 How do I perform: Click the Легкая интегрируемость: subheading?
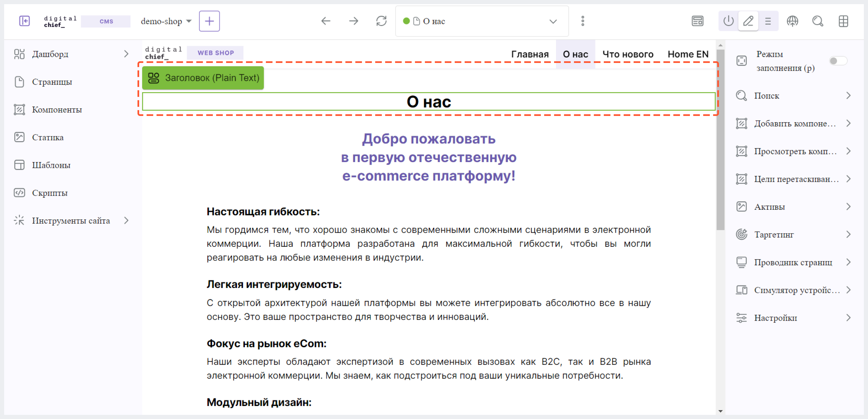click(x=274, y=284)
